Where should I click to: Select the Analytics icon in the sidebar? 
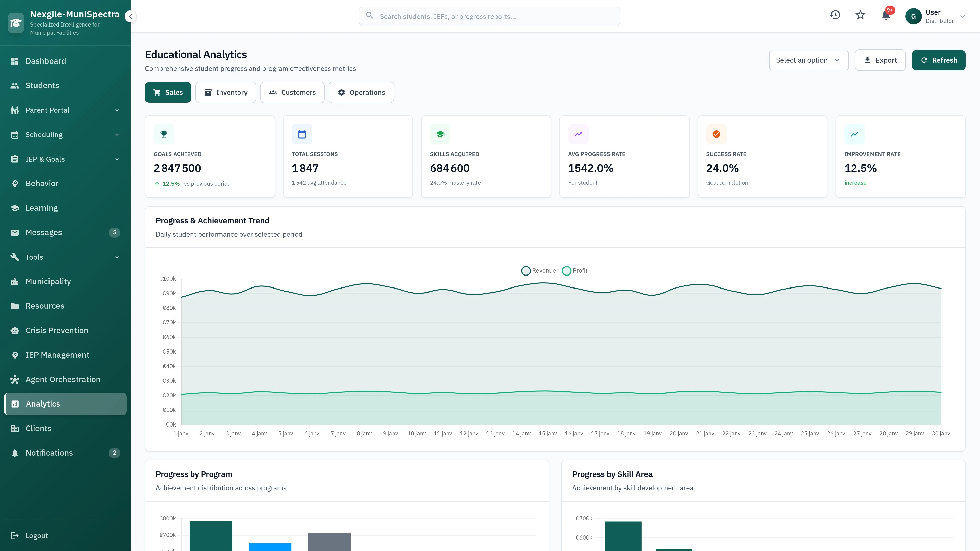pyautogui.click(x=15, y=404)
